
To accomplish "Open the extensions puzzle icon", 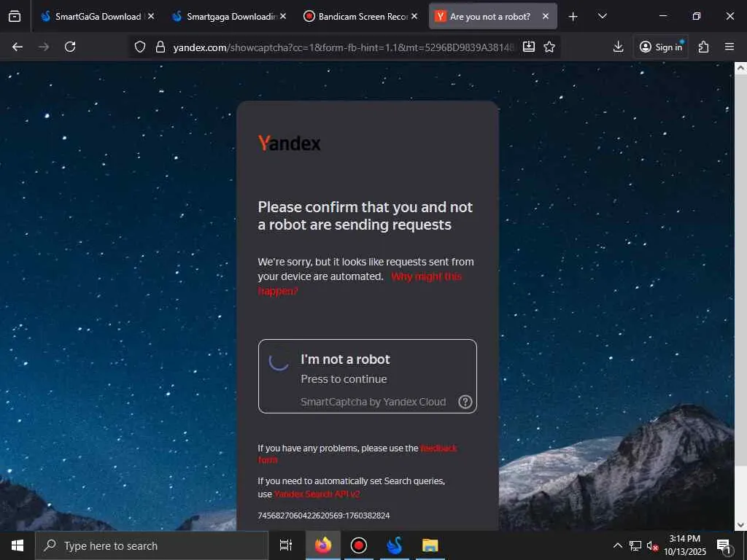I will [704, 47].
